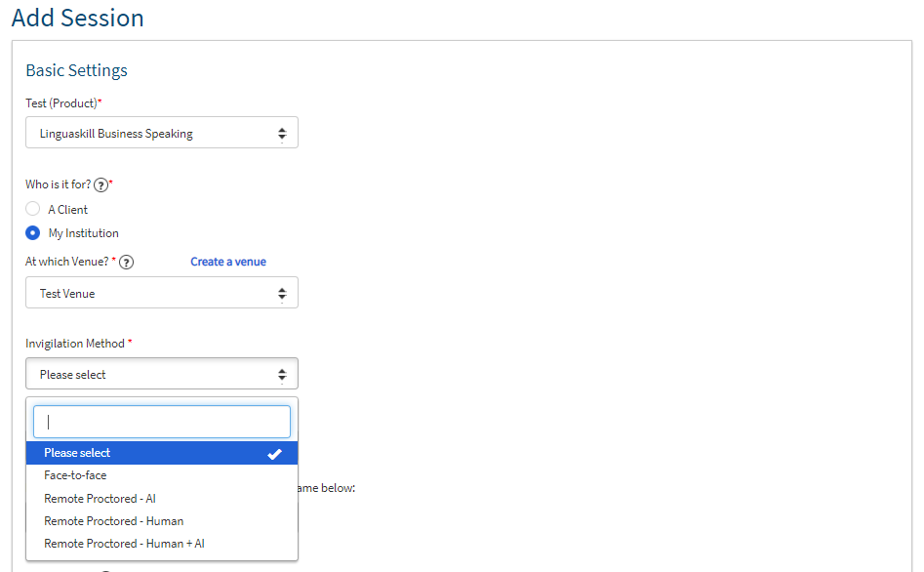Click the Add Session page title

coord(78,18)
